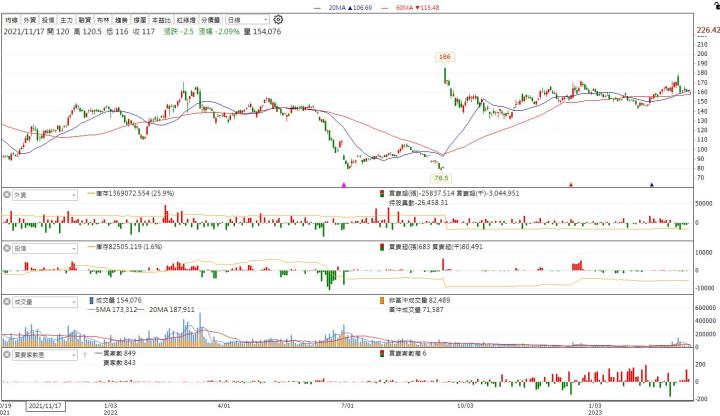Viewport: 720px width, 416px height.
Task: Close the 外資 indicator panel
Action: pos(6,195)
